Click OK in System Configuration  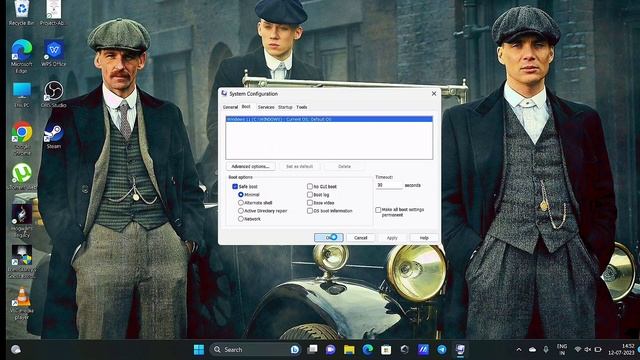pyautogui.click(x=329, y=238)
